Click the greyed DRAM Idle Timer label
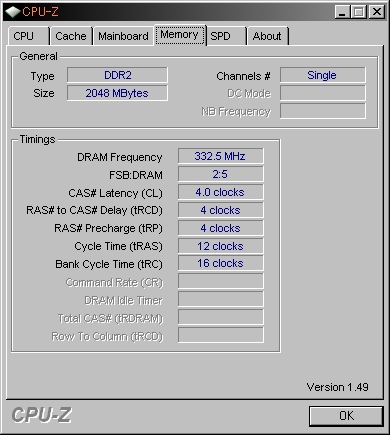Screen dimensions: 390x435 [124, 301]
